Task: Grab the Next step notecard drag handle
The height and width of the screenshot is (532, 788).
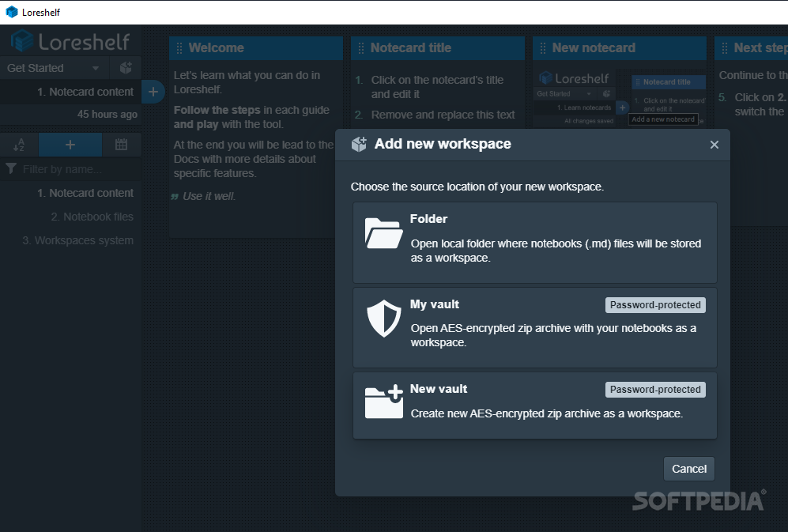Action: coord(725,48)
